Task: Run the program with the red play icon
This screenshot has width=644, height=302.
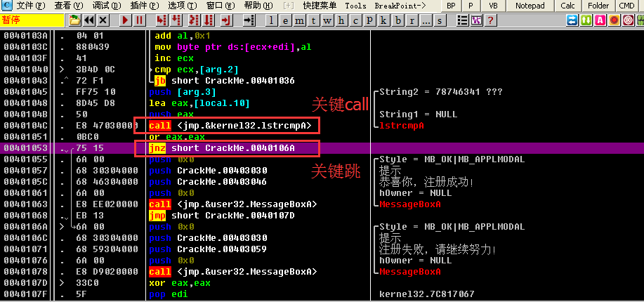Action: [126, 20]
